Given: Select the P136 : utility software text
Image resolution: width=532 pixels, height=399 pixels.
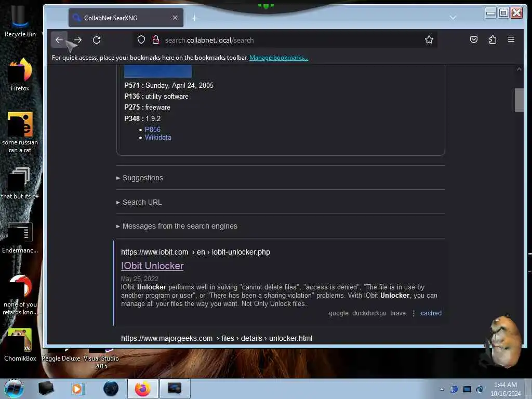Looking at the screenshot, I should (156, 96).
